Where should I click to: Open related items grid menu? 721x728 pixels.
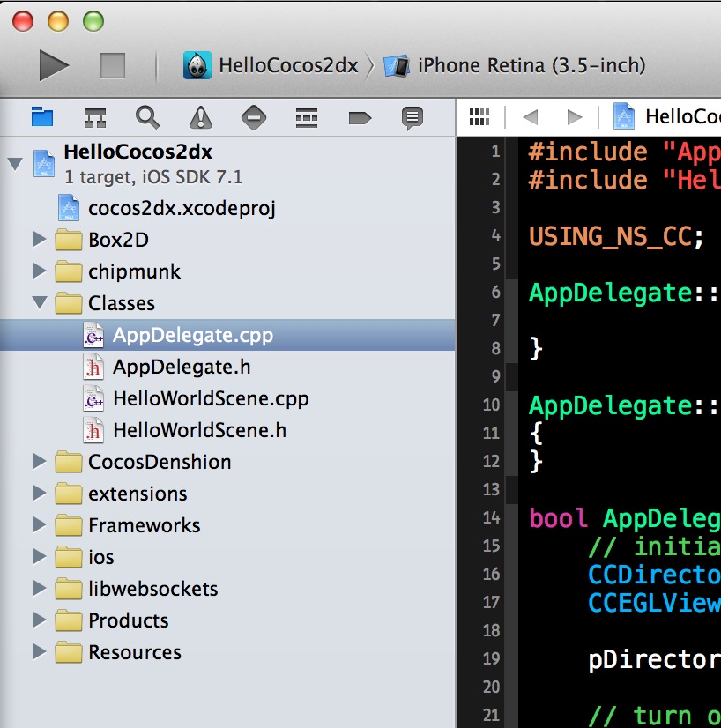tap(479, 116)
